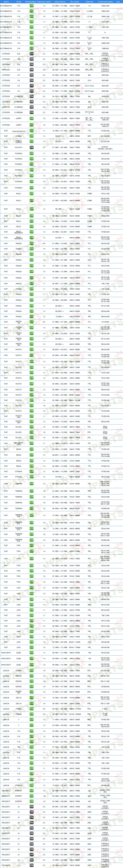The height and width of the screenshot is (868, 123).
Task: Click the fuel icon in the SEICENTO / 600 row
Action: click(x=31, y=443)
